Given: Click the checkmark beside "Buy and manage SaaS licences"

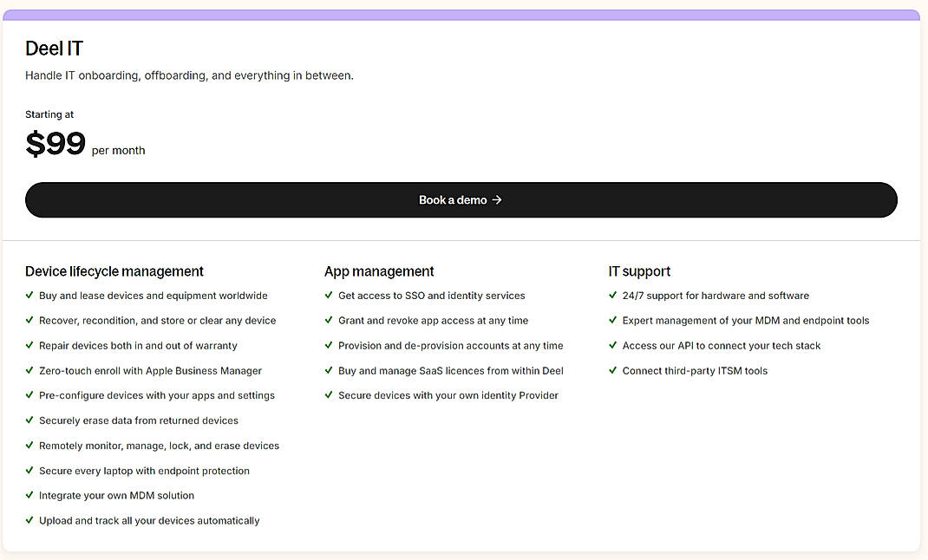Looking at the screenshot, I should [329, 369].
